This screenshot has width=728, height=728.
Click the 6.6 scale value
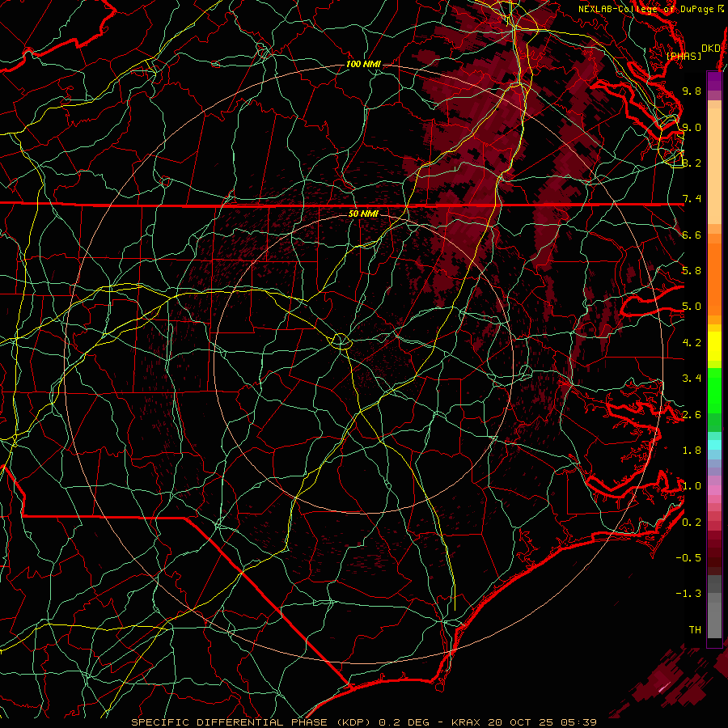point(692,235)
